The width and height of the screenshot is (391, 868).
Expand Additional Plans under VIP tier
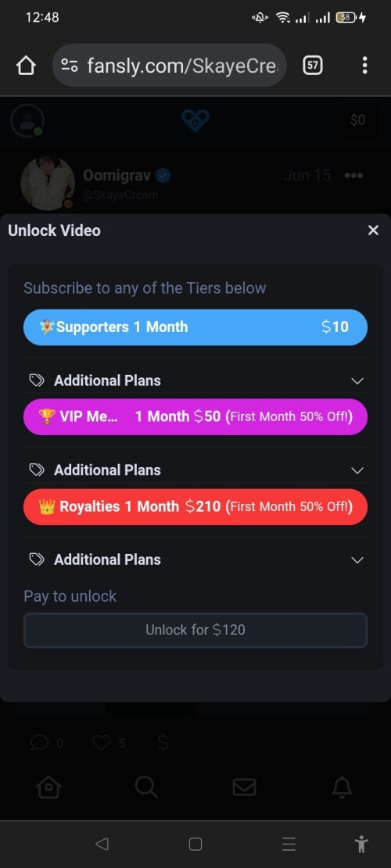pos(195,470)
